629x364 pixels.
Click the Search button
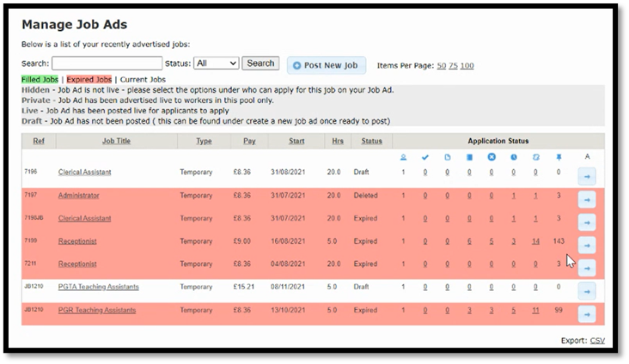tap(260, 64)
